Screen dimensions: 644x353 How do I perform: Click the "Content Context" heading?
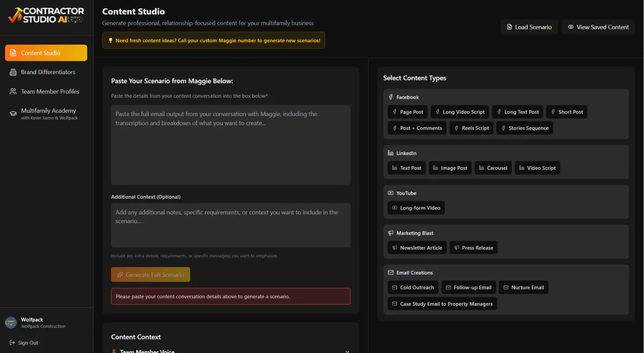(136, 337)
